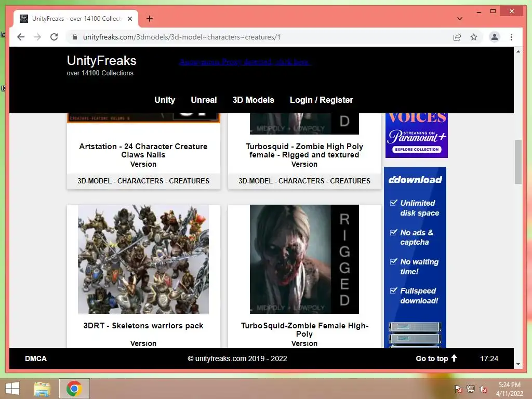532x399 pixels.
Task: Click category label under Artstation Claws Nails
Action: tap(143, 181)
